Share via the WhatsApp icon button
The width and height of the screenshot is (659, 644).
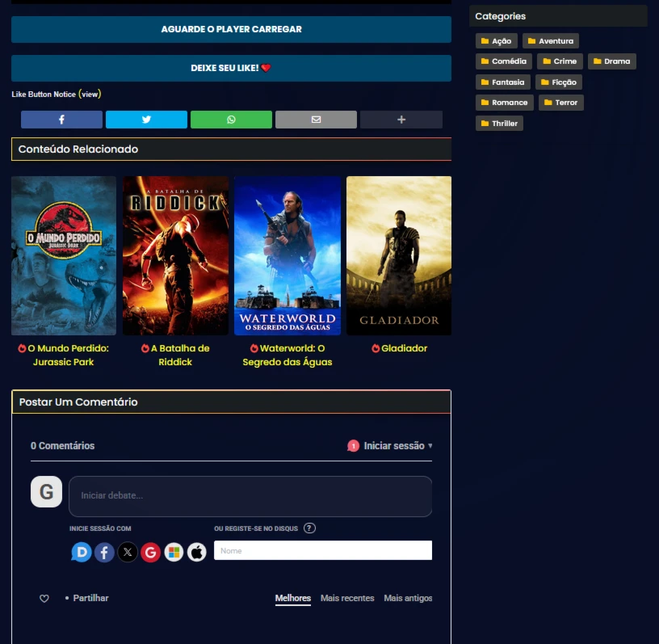231,120
